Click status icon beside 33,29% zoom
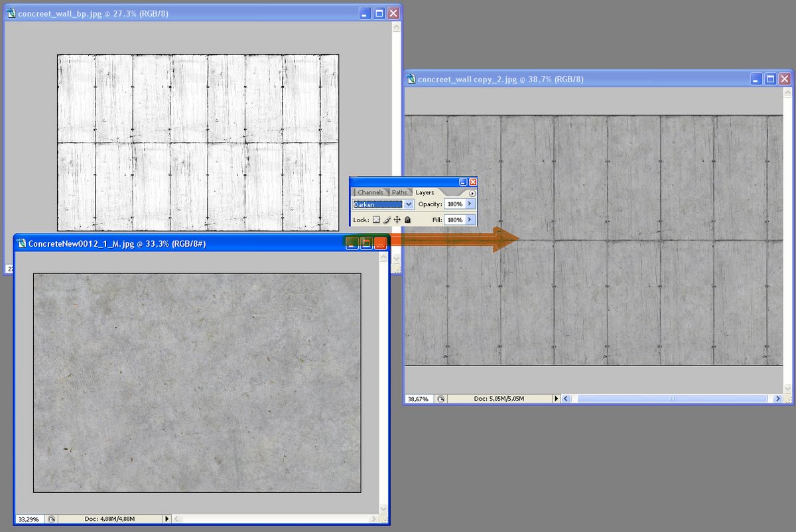Viewport: 796px width, 532px height. (52, 519)
